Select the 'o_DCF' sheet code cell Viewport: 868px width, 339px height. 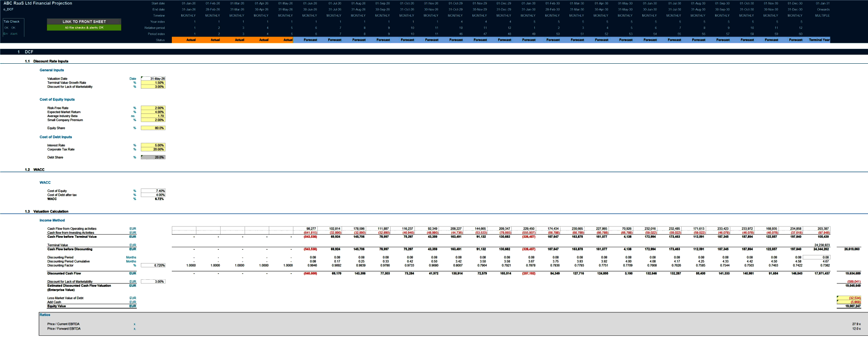[x=9, y=9]
